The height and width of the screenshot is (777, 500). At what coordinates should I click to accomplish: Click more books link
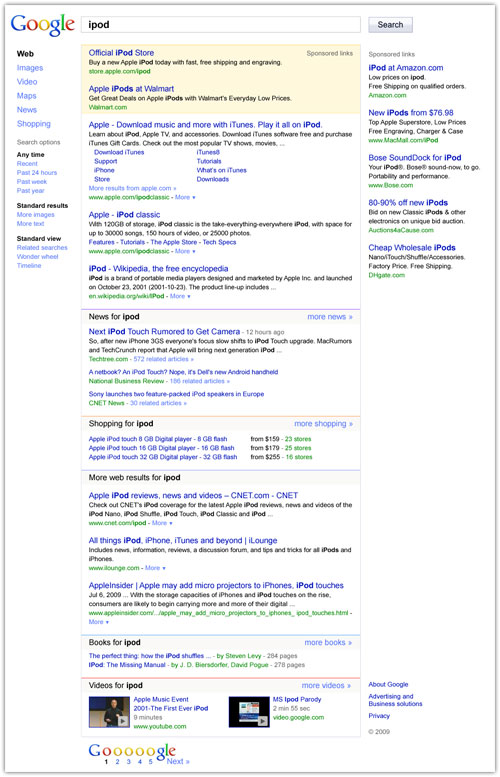[329, 643]
